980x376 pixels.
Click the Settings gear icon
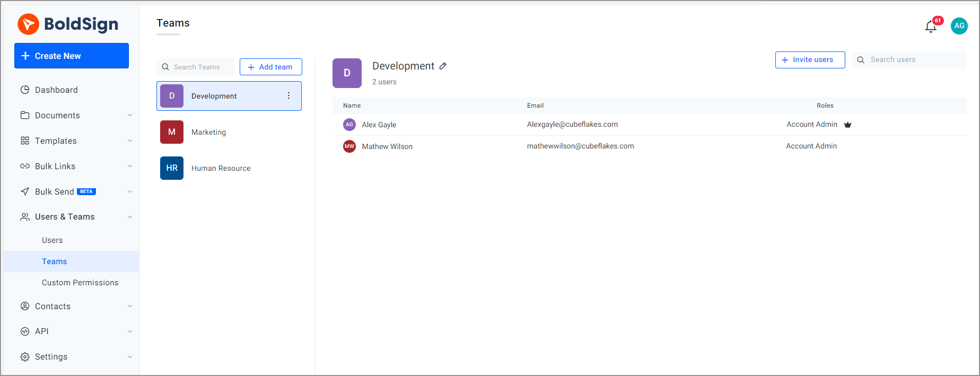(x=25, y=357)
